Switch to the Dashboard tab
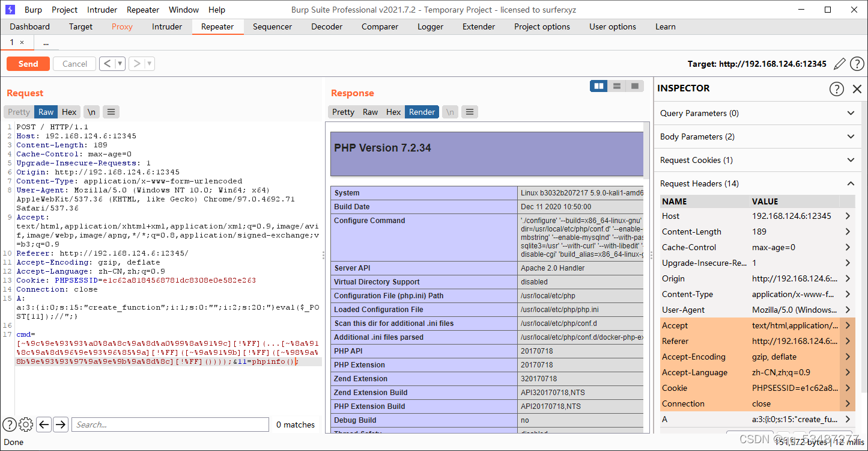Image resolution: width=868 pixels, height=451 pixels. [30, 26]
